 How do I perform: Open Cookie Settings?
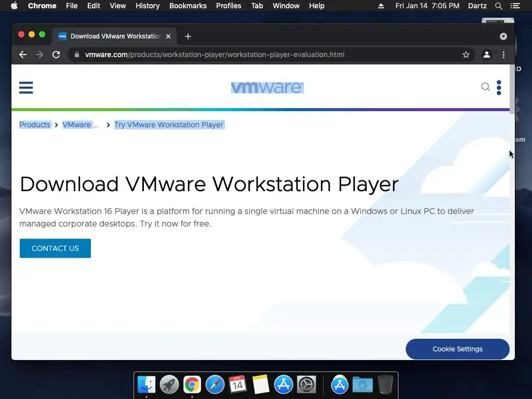click(457, 349)
